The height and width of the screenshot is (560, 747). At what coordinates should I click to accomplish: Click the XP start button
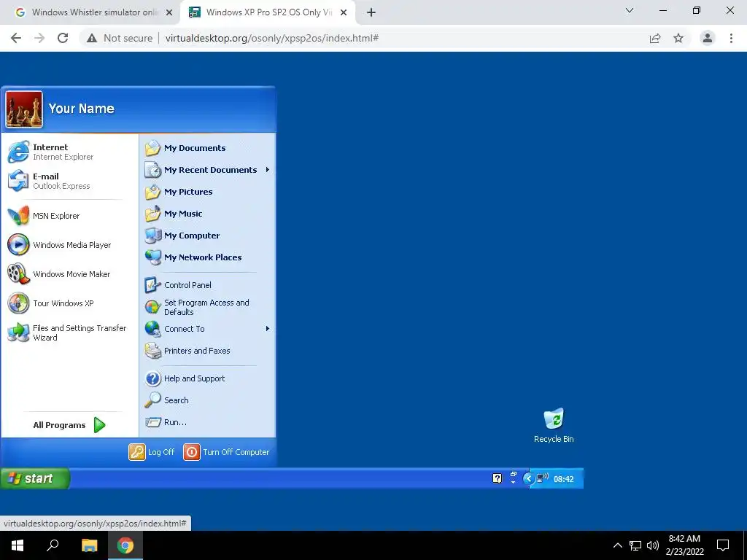tap(35, 478)
